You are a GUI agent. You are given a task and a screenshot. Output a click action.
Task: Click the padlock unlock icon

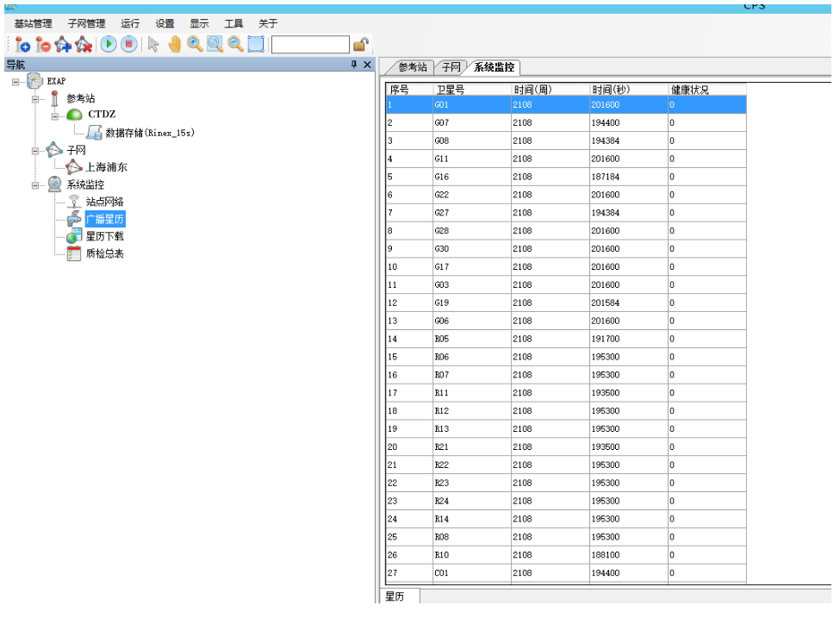pyautogui.click(x=361, y=45)
